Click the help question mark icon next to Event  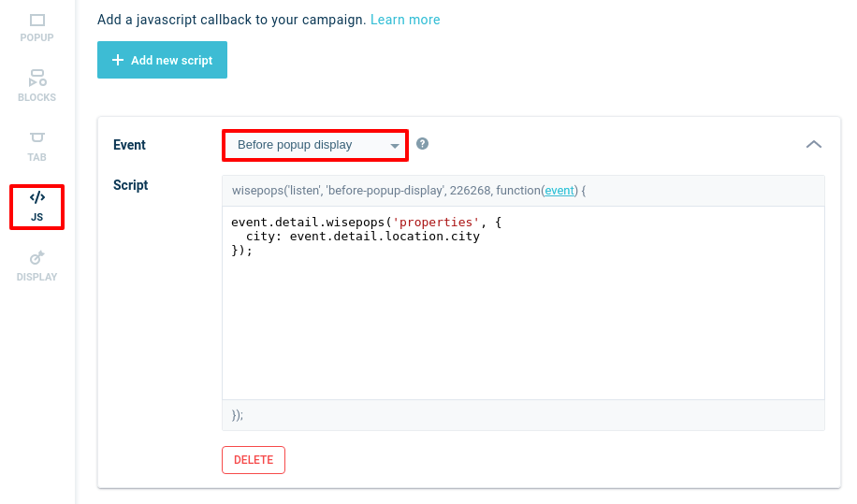[422, 144]
